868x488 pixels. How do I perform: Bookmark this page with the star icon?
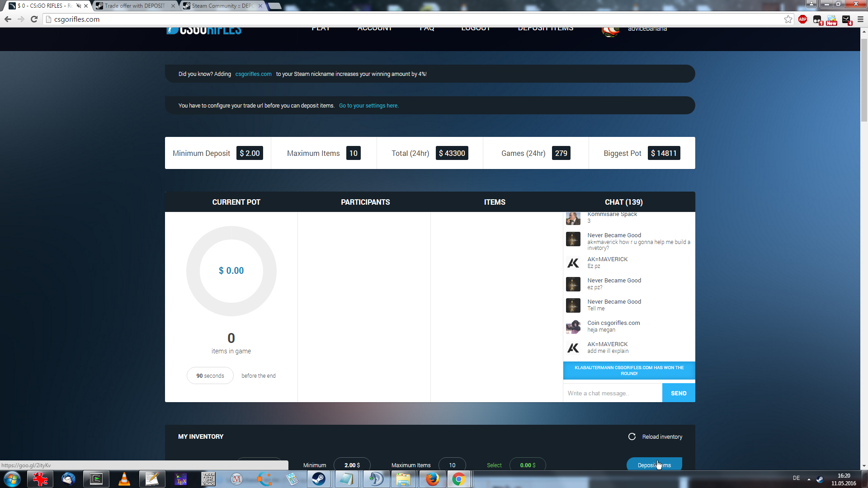click(x=788, y=19)
